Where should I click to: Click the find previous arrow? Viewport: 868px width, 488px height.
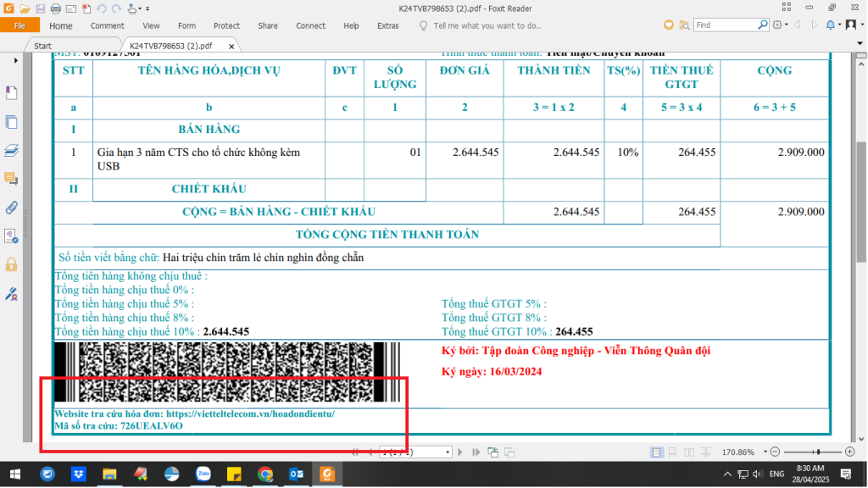pyautogui.click(x=797, y=25)
